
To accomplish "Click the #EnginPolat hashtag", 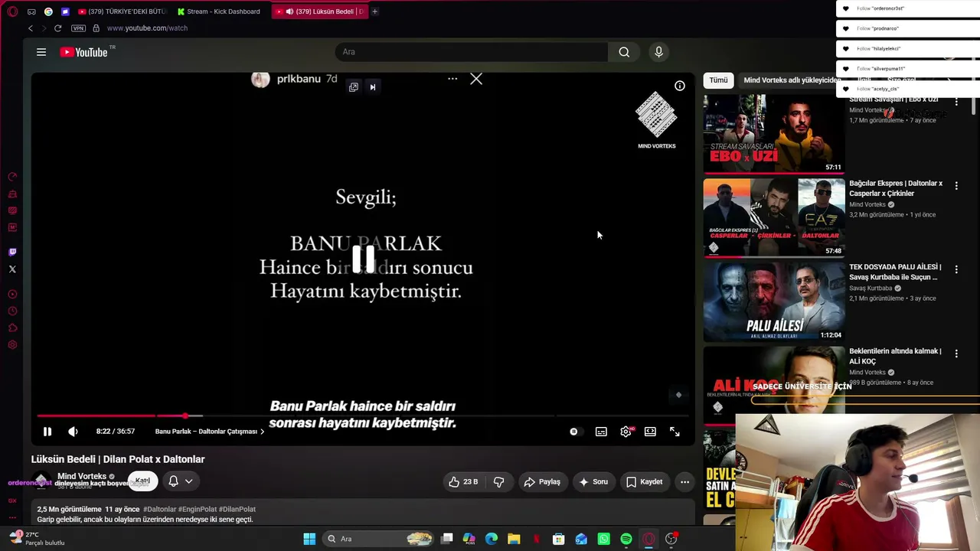I will pyautogui.click(x=198, y=509).
